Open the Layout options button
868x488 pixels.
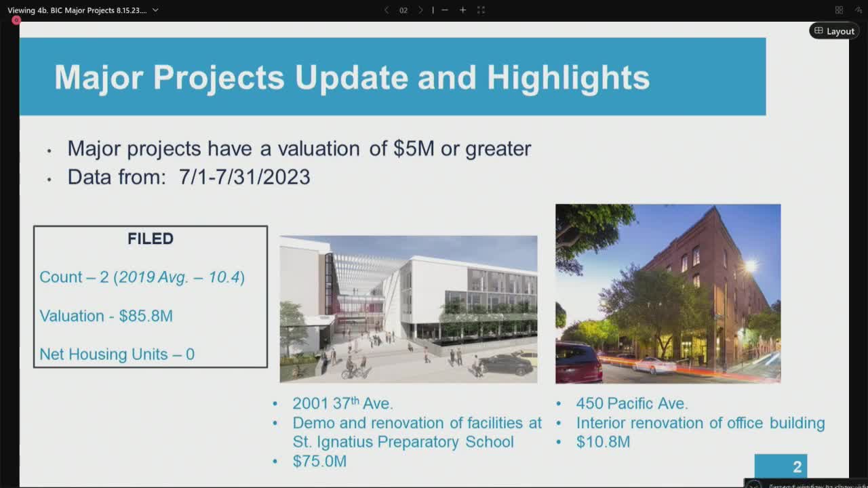[834, 30]
